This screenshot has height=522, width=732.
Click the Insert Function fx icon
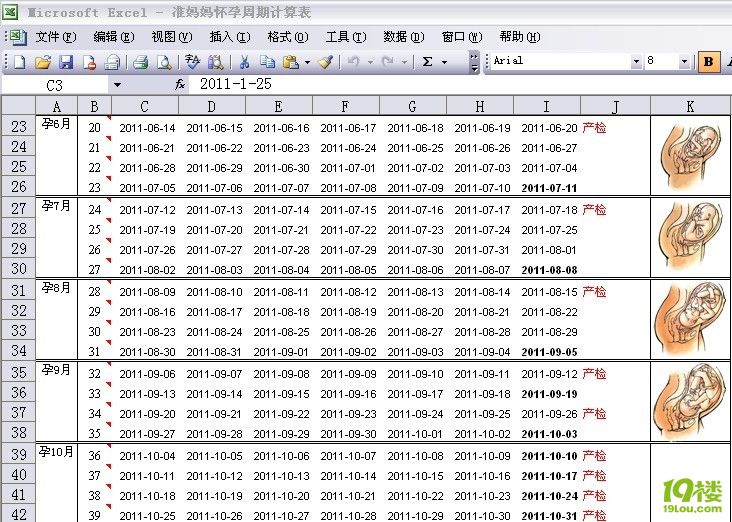(x=180, y=85)
